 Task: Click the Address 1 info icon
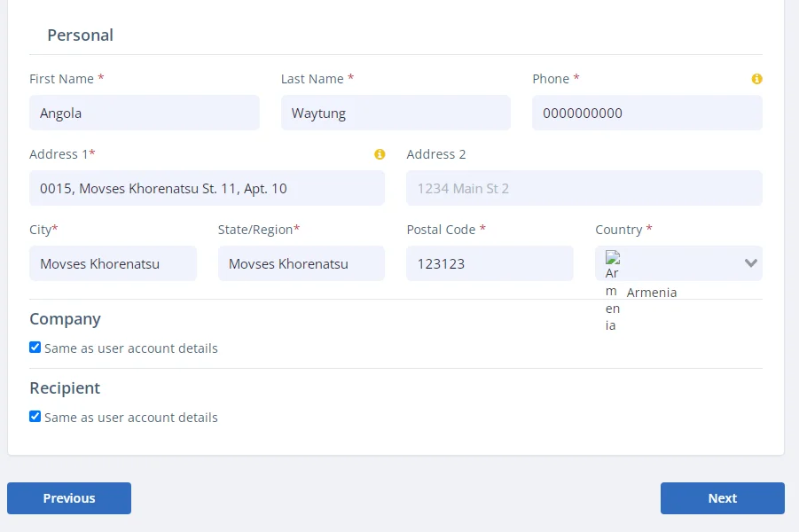click(380, 154)
